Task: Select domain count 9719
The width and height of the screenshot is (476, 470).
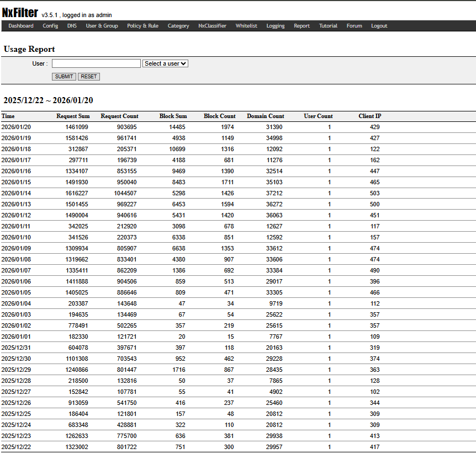Action: (276, 303)
